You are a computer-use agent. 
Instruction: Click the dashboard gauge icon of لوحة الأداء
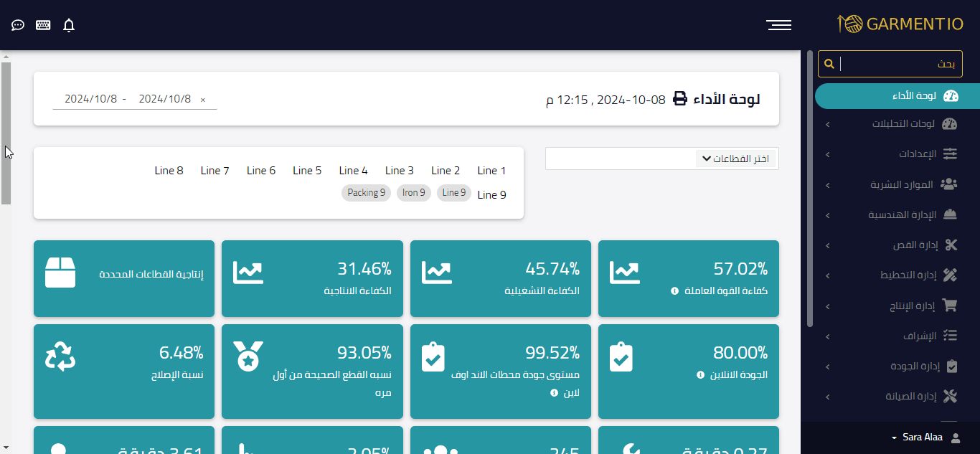click(x=951, y=95)
